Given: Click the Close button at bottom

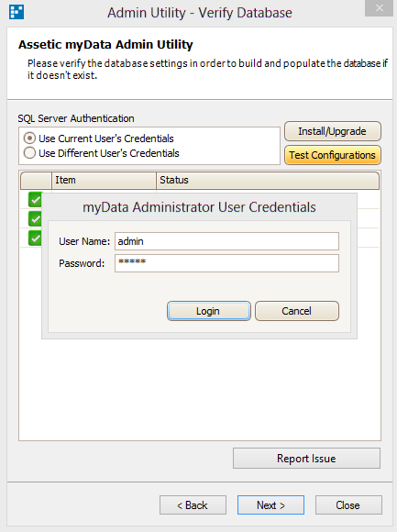Looking at the screenshot, I should [x=348, y=505].
